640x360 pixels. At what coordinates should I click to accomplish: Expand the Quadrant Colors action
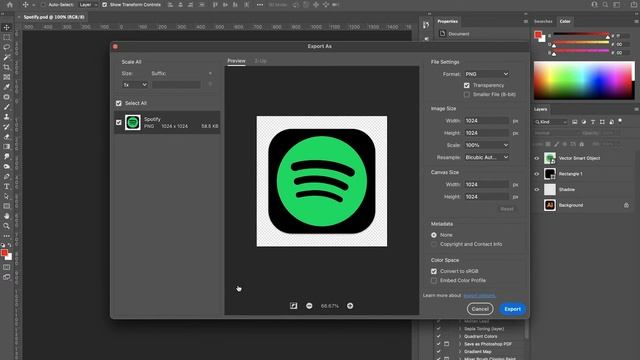(x=460, y=336)
